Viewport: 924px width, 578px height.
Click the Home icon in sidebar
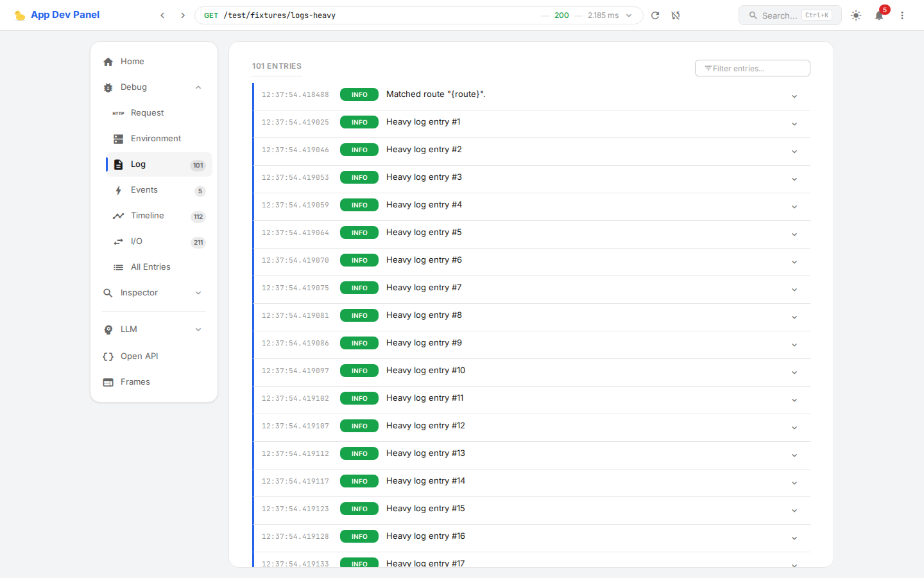[108, 62]
